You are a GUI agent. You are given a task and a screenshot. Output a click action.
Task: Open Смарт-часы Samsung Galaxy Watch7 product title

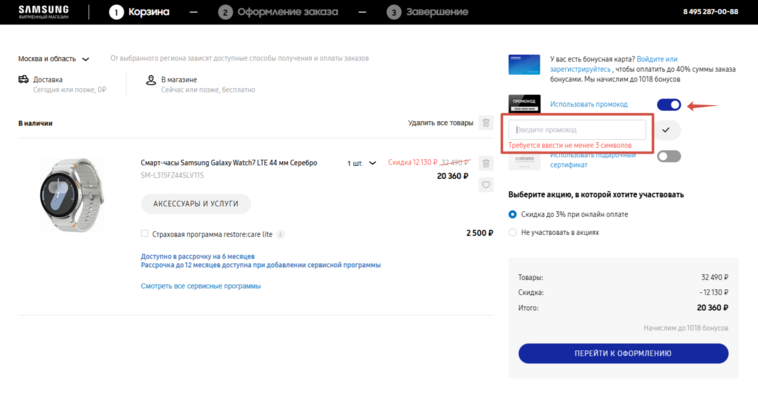coord(229,163)
